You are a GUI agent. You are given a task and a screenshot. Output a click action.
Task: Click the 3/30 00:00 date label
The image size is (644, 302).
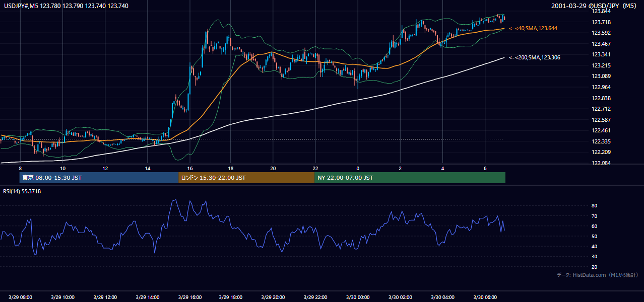pos(357,297)
